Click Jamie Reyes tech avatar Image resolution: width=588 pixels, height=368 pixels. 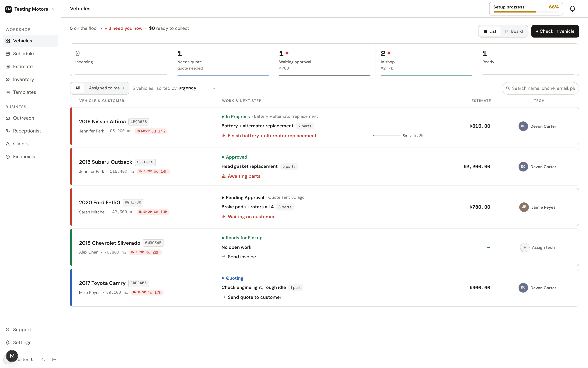(x=524, y=207)
